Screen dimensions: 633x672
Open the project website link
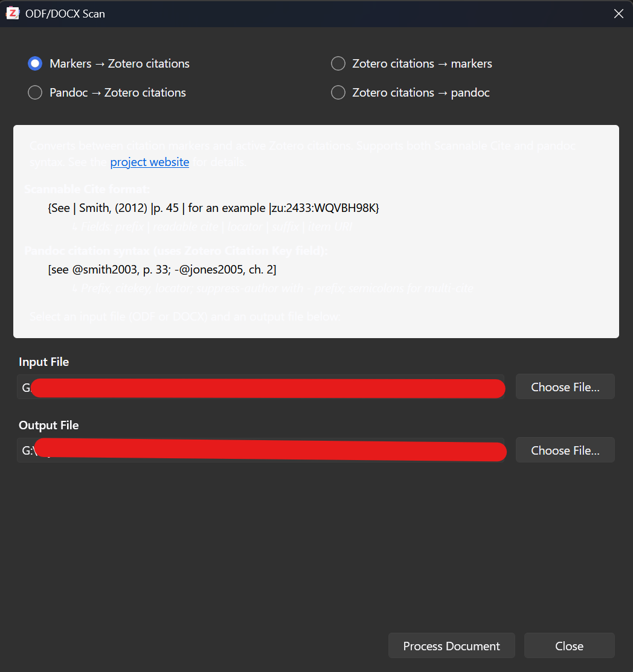point(150,162)
